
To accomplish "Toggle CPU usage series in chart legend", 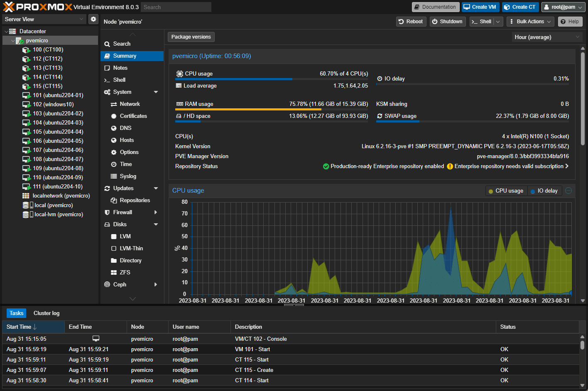I will point(506,191).
